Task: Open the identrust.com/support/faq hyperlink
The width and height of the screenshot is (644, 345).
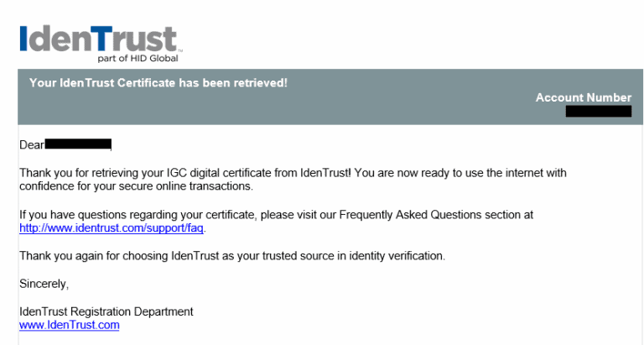Action: pyautogui.click(x=112, y=227)
